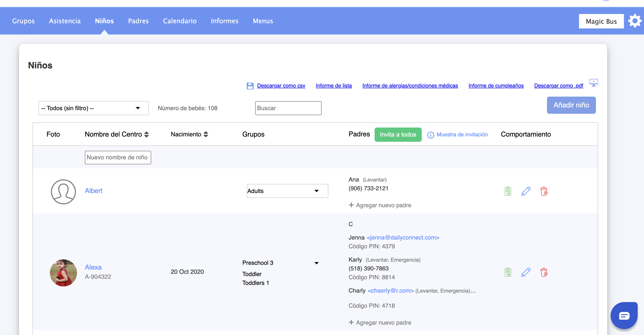Open Informe de cumpleaños link
Screen dimensions: 644x335
[496, 86]
